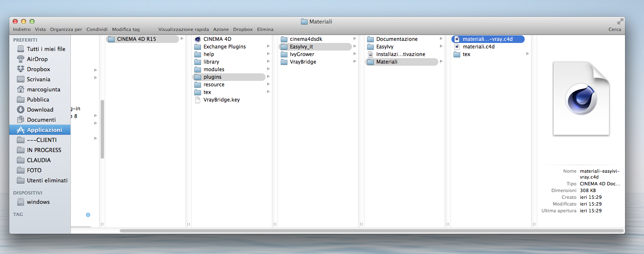The width and height of the screenshot is (644, 254).
Task: Select the Easylvy_it folder row
Action: (315, 46)
